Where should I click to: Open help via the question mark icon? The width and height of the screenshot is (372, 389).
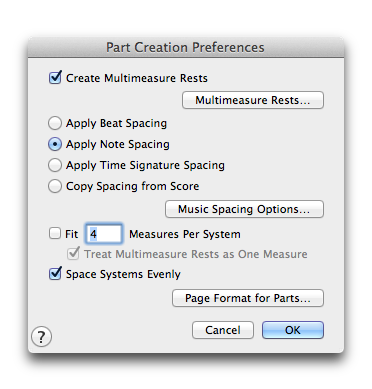[x=41, y=336]
